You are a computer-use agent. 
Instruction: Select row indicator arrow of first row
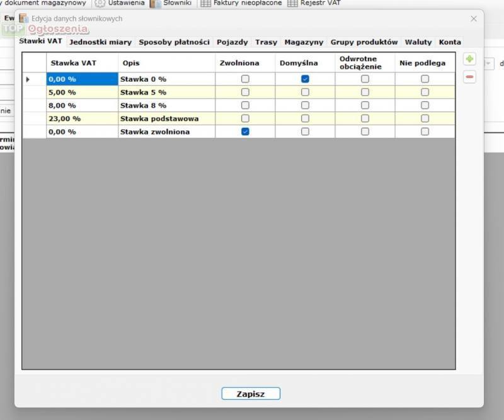28,79
